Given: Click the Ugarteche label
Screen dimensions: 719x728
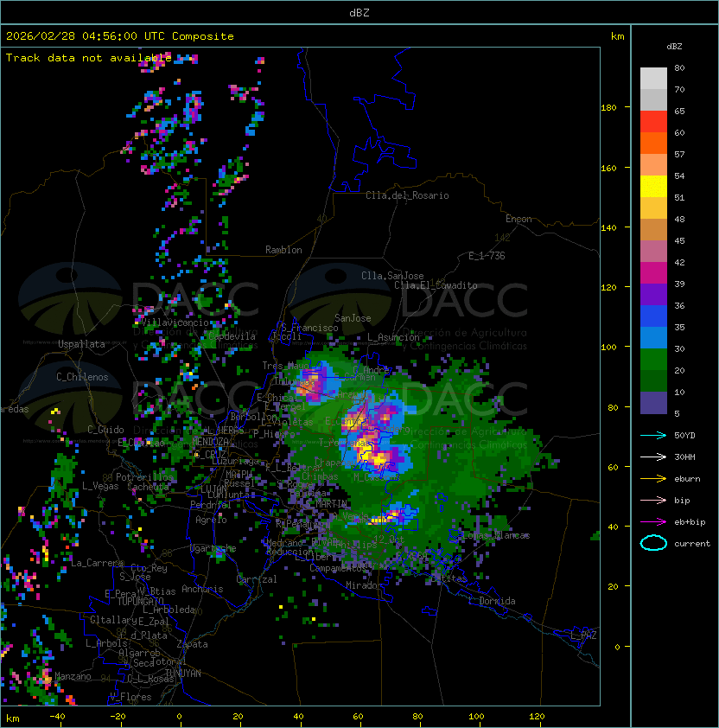Looking at the screenshot, I should click(x=213, y=548).
